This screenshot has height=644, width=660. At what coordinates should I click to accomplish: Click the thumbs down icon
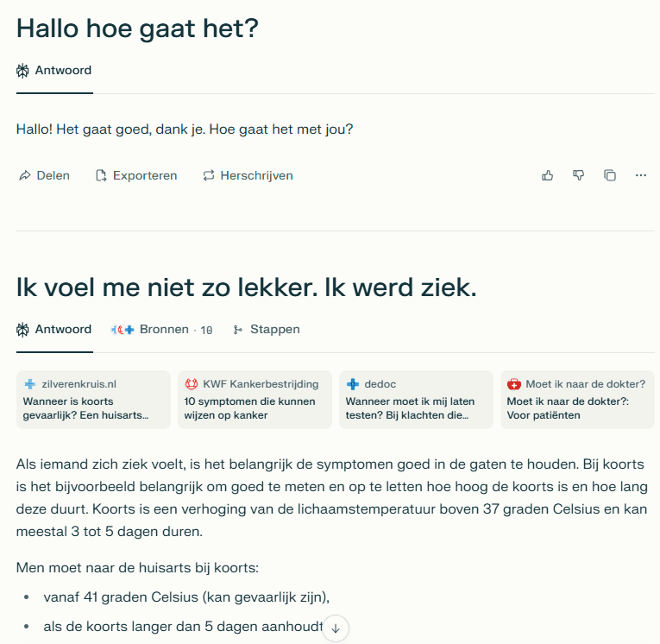click(578, 175)
